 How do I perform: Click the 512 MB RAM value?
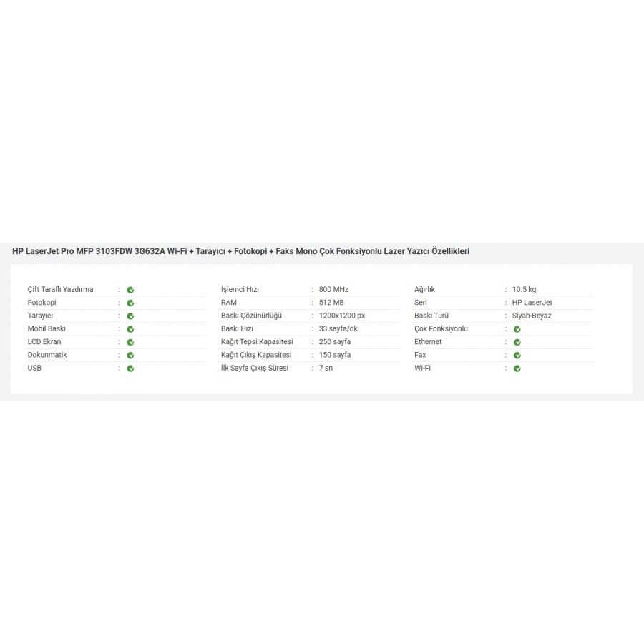pyautogui.click(x=331, y=302)
